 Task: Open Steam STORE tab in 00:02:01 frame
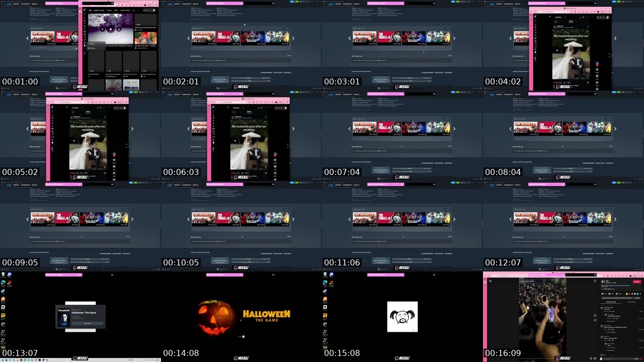coord(170,4)
